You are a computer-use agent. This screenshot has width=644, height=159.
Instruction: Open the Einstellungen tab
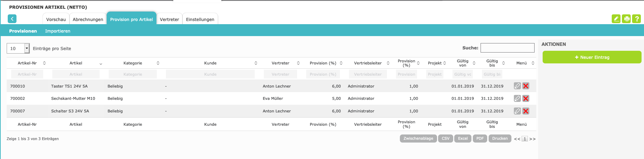(x=200, y=19)
